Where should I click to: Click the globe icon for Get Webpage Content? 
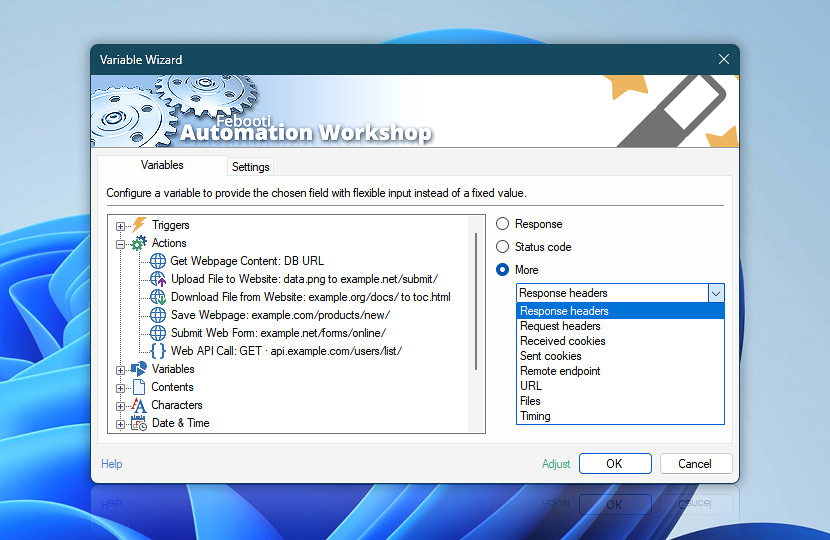point(158,261)
